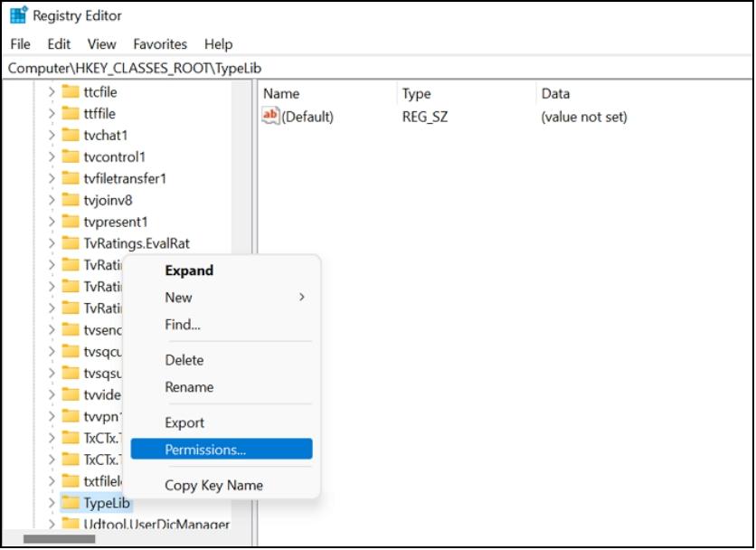
Task: Click the ttcfile folder icon
Action: 71,91
